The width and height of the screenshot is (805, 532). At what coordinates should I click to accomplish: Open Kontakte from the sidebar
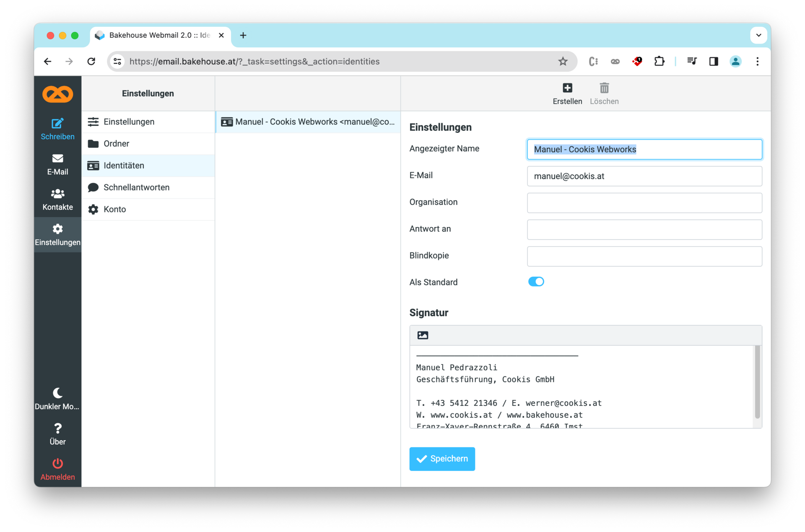[57, 199]
